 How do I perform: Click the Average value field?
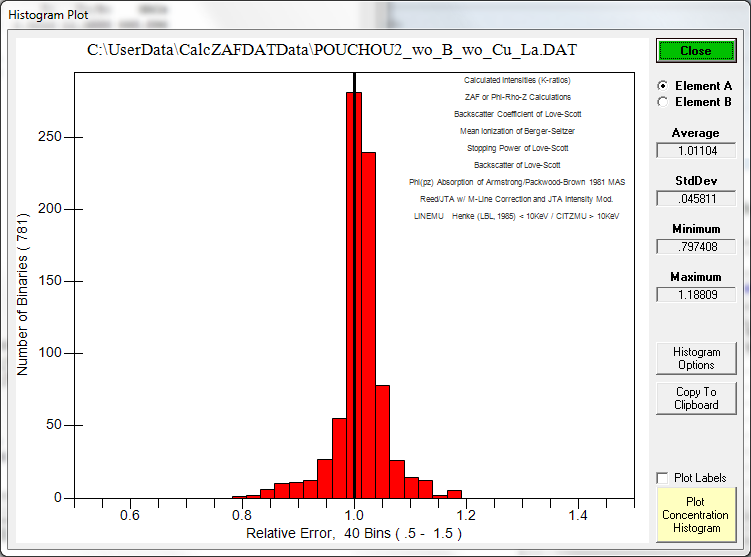(x=696, y=151)
